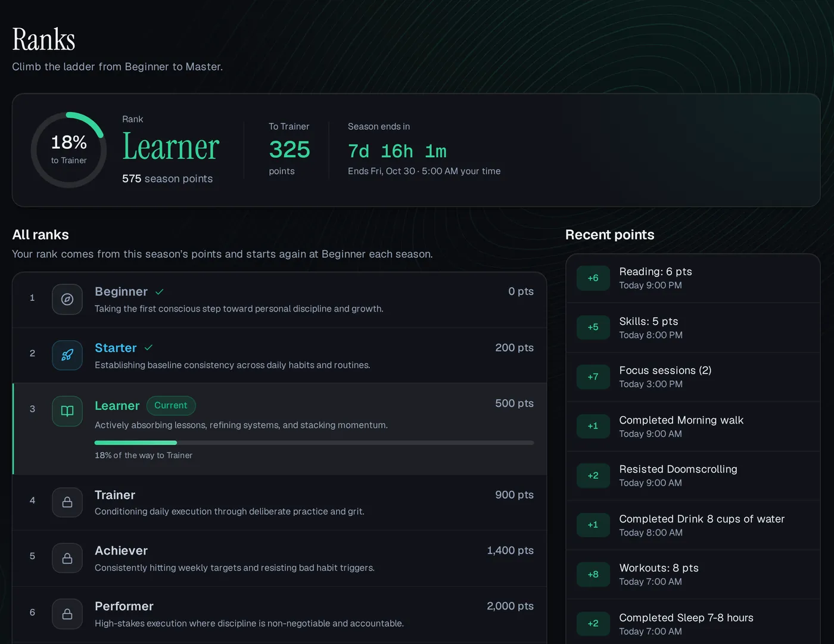The image size is (834, 644).
Task: Open the Reading: 6 pts entry
Action: tap(693, 278)
